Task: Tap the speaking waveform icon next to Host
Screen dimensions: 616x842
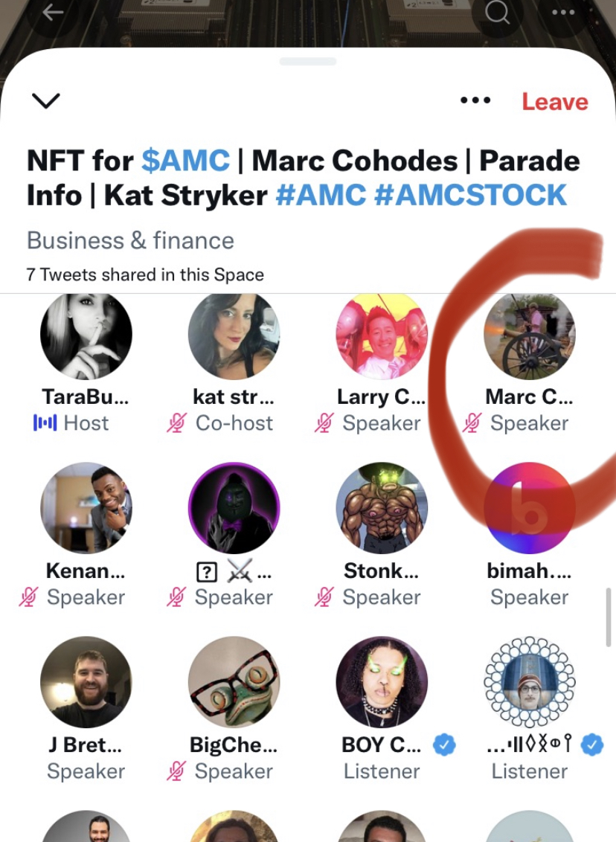Action: tap(45, 423)
